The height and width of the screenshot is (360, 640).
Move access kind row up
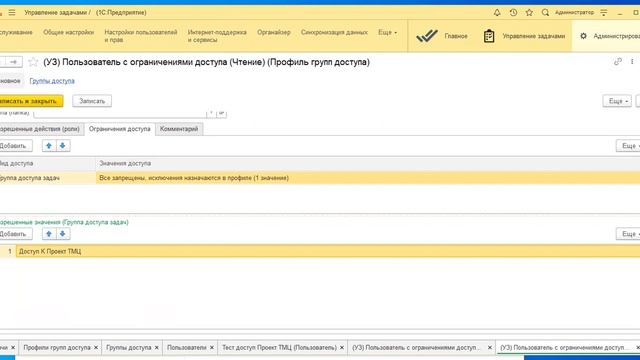[49, 146]
